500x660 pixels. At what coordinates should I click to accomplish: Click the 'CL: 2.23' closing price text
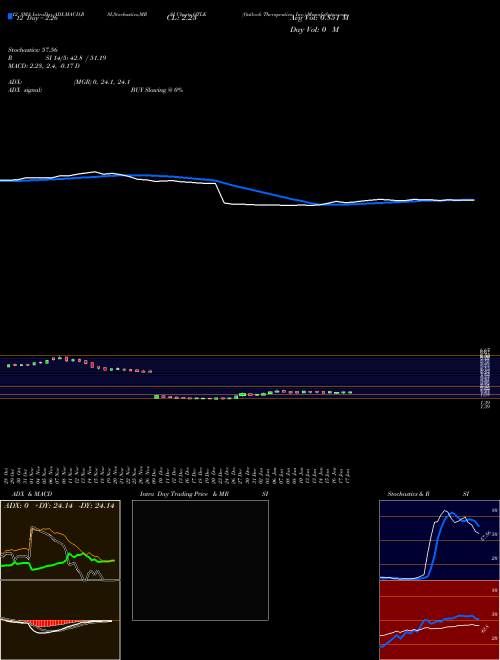click(181, 18)
